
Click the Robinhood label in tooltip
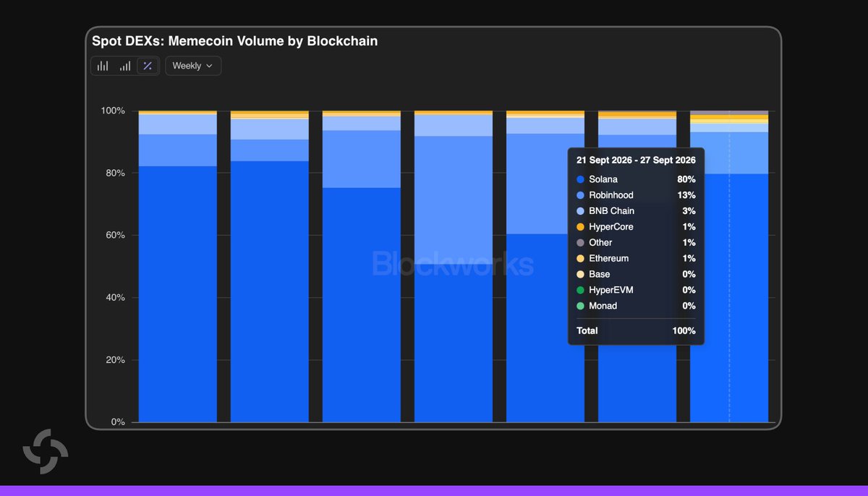(611, 195)
